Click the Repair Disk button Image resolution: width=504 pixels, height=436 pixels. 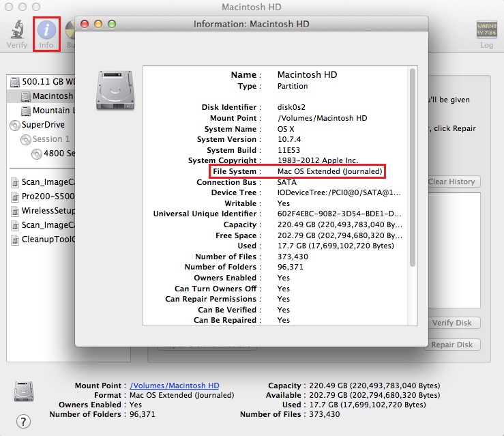[x=452, y=345]
